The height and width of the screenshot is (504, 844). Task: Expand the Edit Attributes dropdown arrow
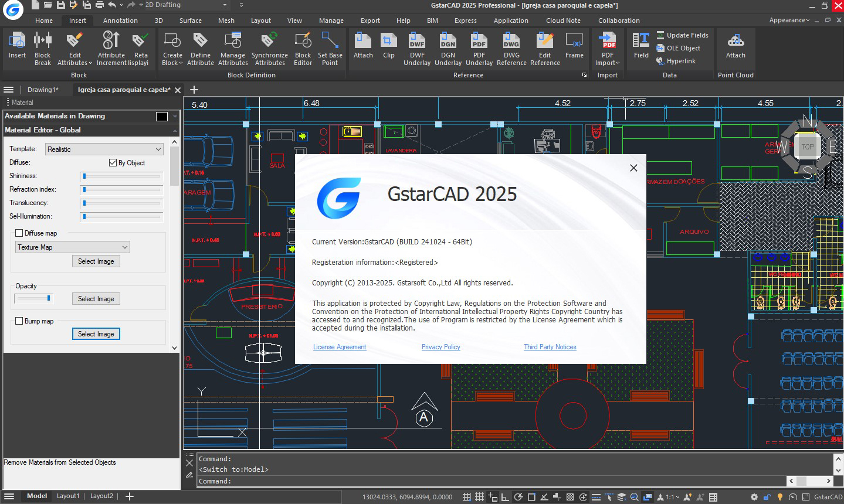pyautogui.click(x=90, y=63)
